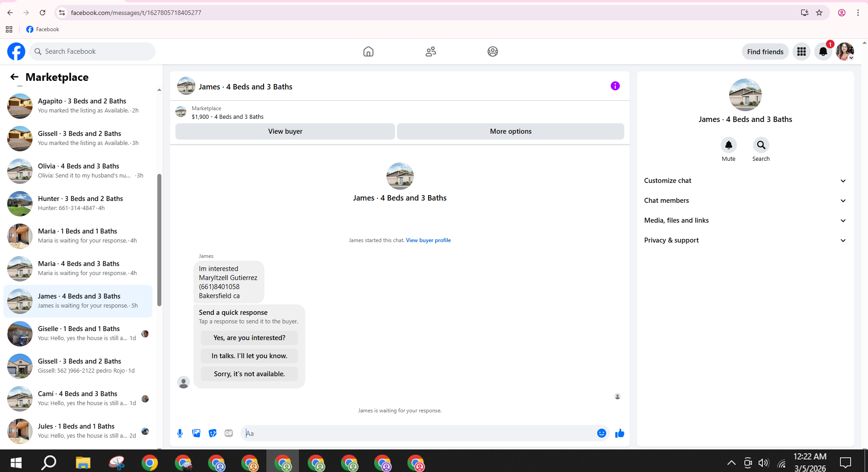
Task: Click the listing thumbnail beside $1,900 price
Action: [181, 112]
